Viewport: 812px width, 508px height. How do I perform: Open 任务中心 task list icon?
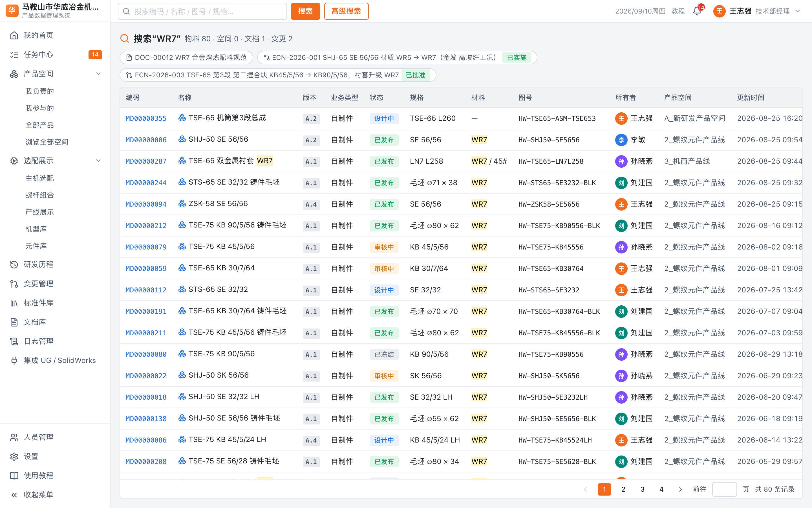click(14, 54)
